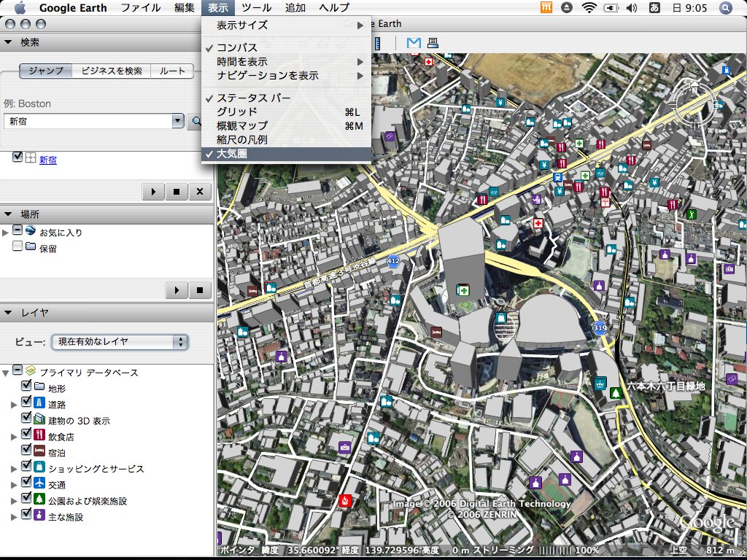Uncheck the 道路 layer checkbox

point(27,402)
